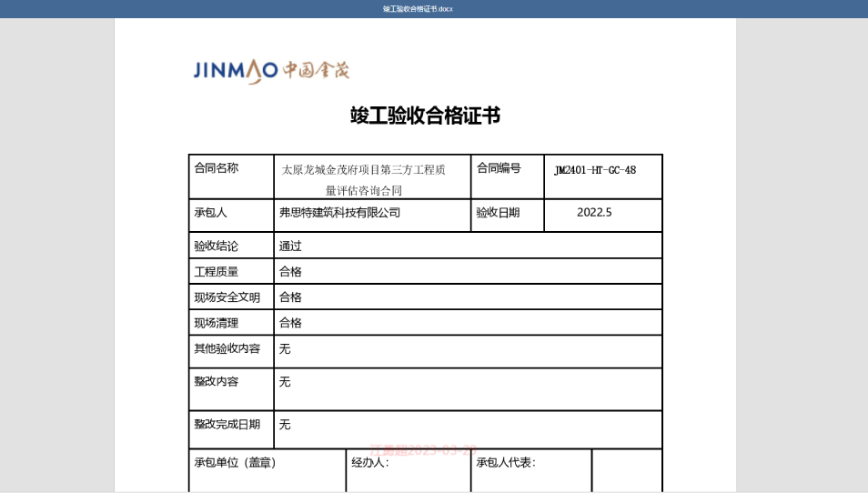Screen dimensions: 868x493
Task: Click the 竣工验收合格证书 document heading
Action: (x=425, y=116)
